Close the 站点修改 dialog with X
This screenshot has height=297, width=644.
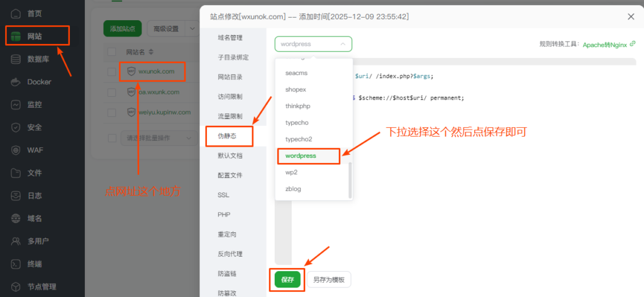tap(631, 16)
